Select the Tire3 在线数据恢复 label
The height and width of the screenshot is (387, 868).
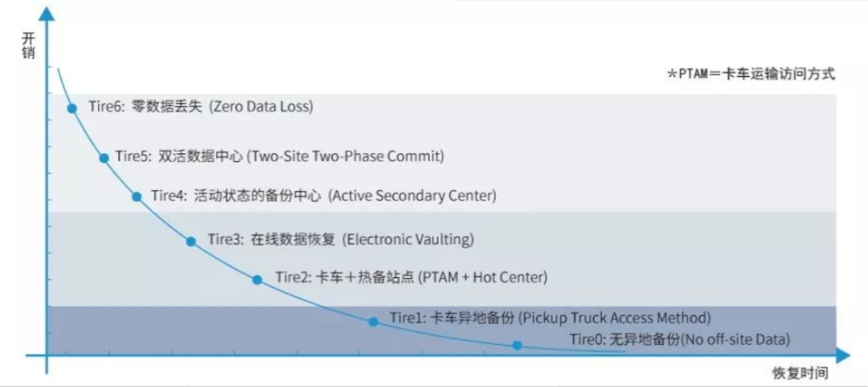tap(341, 239)
